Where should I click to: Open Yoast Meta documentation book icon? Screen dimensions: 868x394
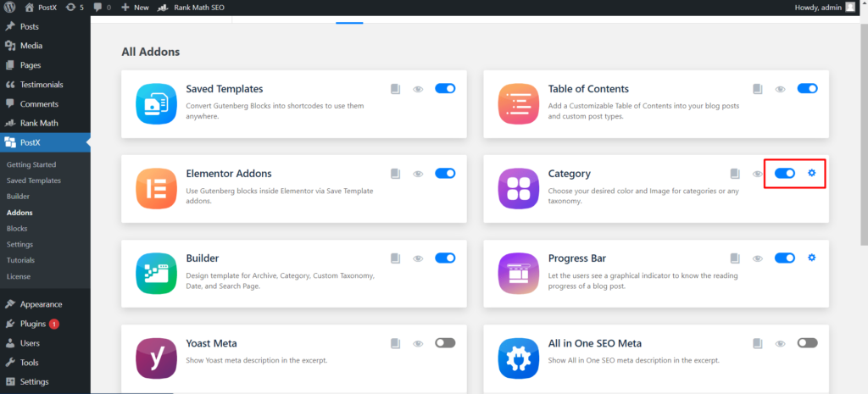(395, 344)
